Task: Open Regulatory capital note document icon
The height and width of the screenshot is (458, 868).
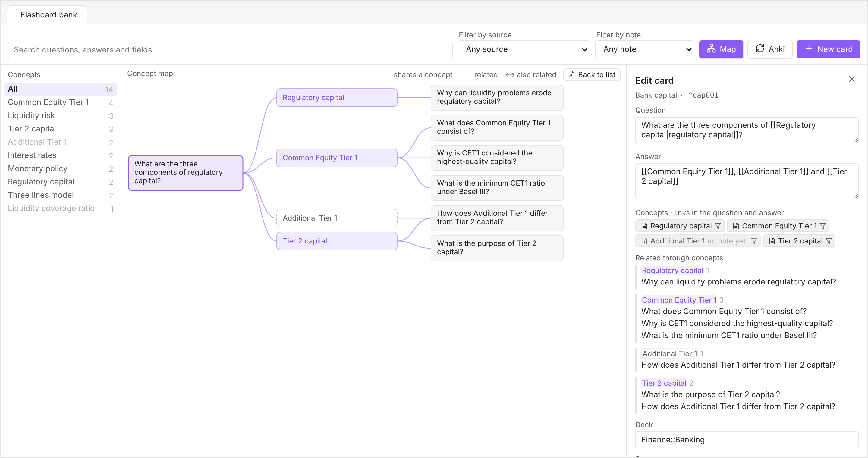Action: pyautogui.click(x=644, y=226)
